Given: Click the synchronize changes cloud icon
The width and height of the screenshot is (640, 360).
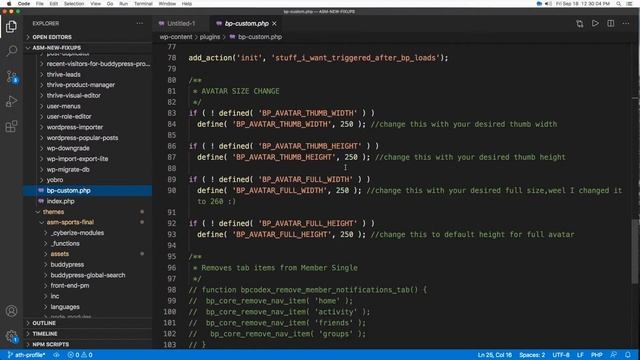Looking at the screenshot, I should (x=56, y=355).
